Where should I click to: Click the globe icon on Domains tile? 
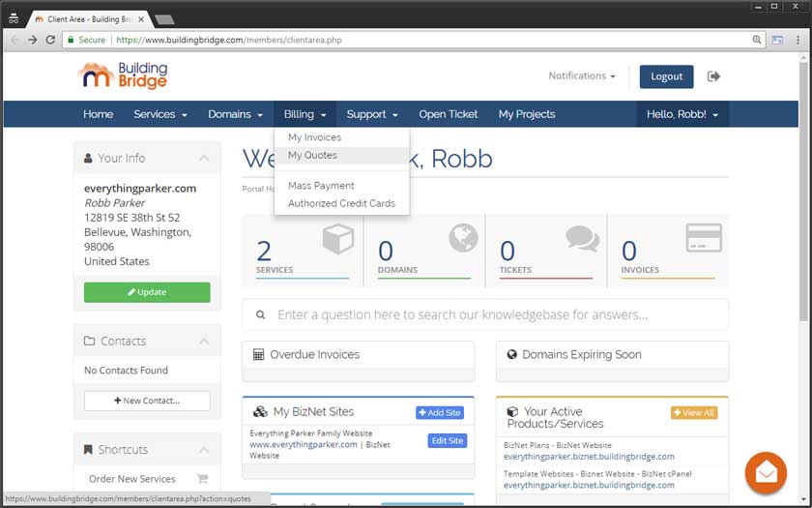463,237
